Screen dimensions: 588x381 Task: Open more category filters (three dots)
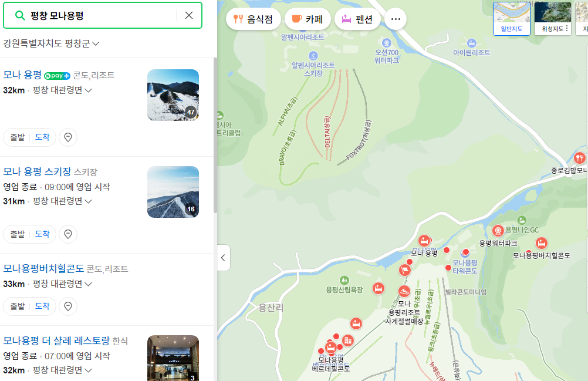click(396, 19)
